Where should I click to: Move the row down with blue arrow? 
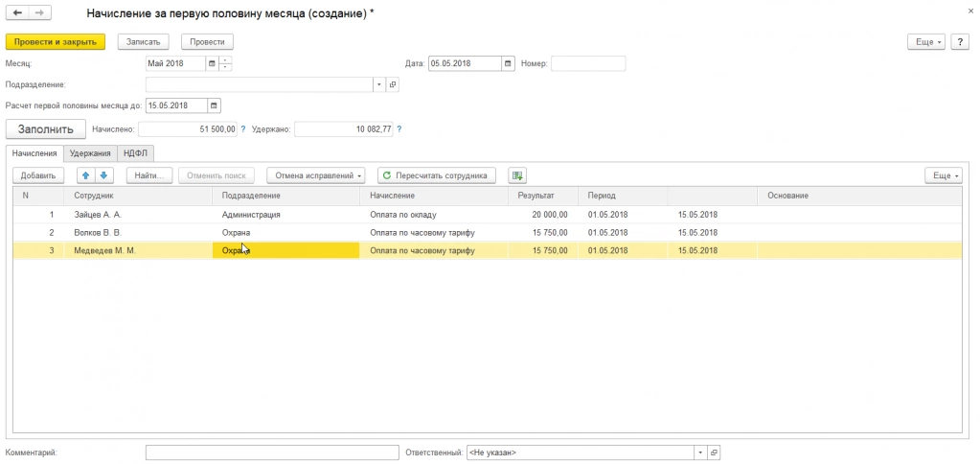pos(103,175)
